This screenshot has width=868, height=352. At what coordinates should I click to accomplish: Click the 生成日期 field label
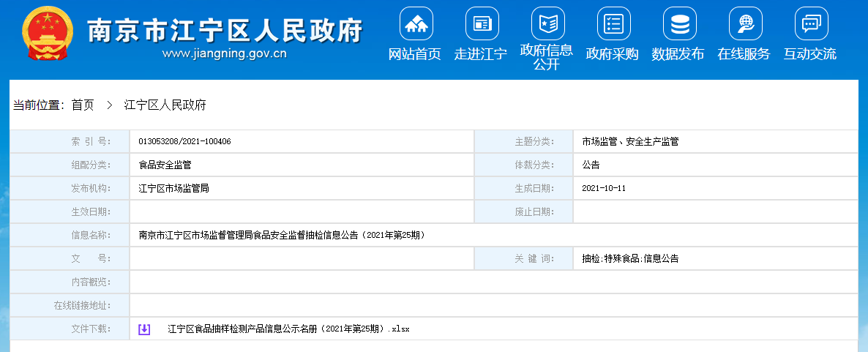[534, 188]
